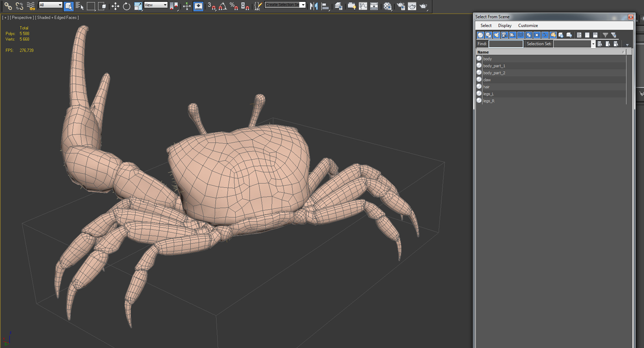Activate the Select and Move tool

(x=115, y=6)
